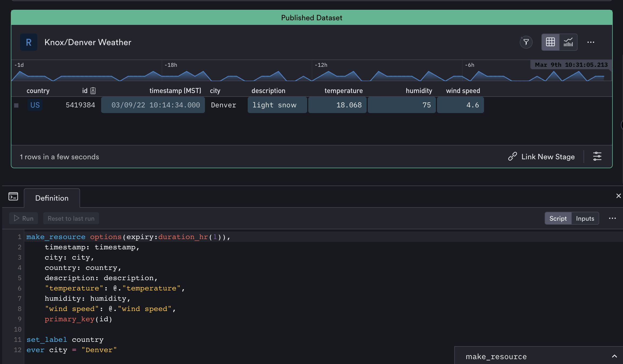Click the Knox/Denver Weather stage title

tap(88, 42)
